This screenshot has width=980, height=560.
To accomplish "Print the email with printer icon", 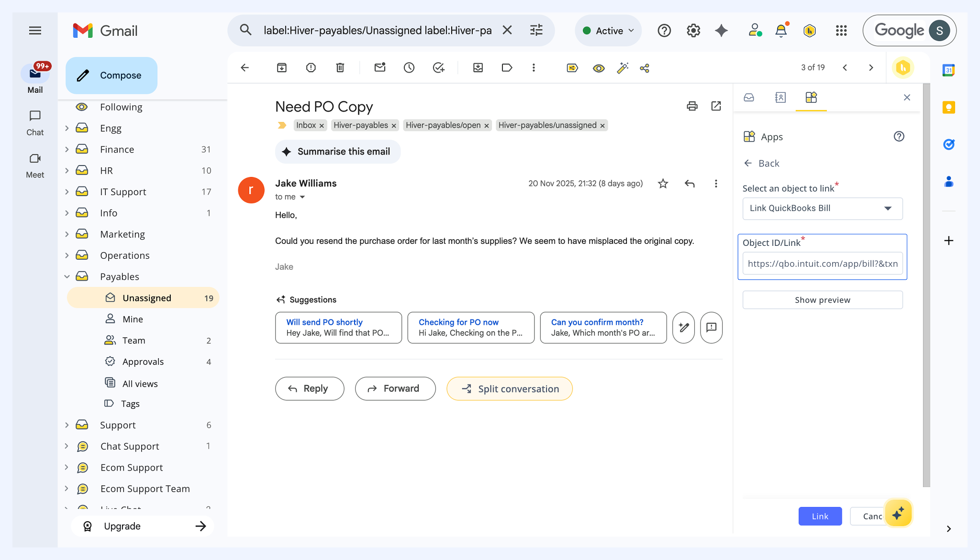I will (x=692, y=106).
